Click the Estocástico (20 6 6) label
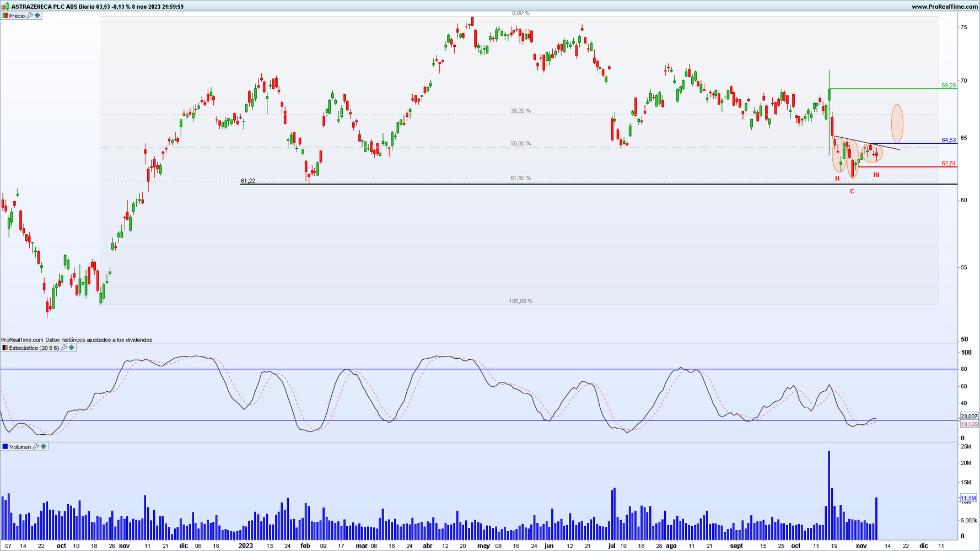This screenshot has height=551, width=980. 34,348
